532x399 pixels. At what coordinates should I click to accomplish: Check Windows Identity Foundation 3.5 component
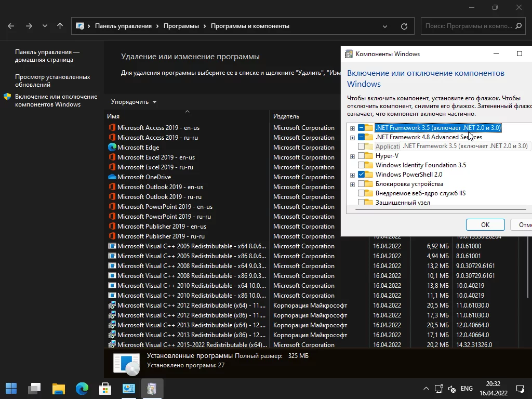click(362, 165)
